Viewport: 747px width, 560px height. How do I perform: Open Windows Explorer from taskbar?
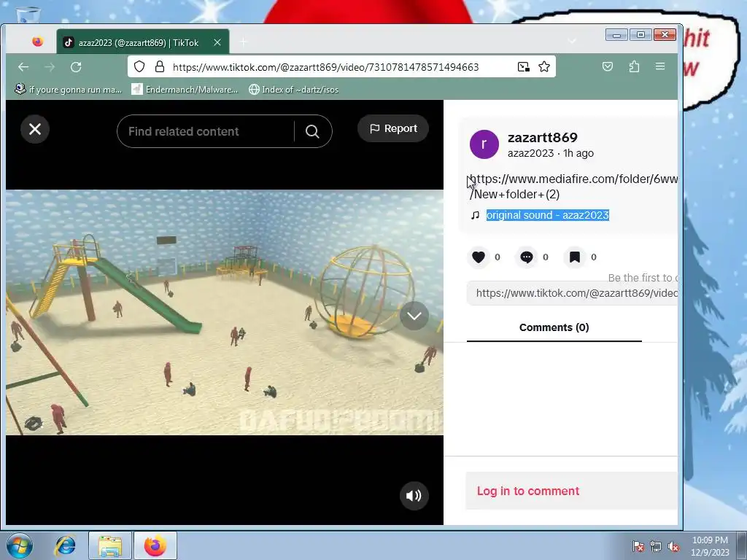pos(110,545)
